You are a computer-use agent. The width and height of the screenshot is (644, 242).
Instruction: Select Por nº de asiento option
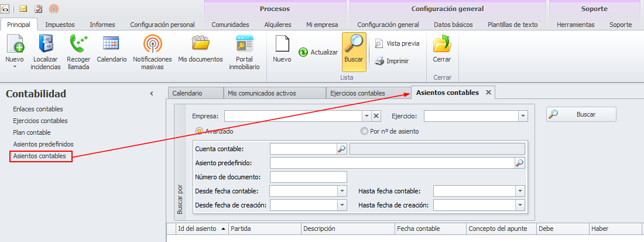point(365,131)
